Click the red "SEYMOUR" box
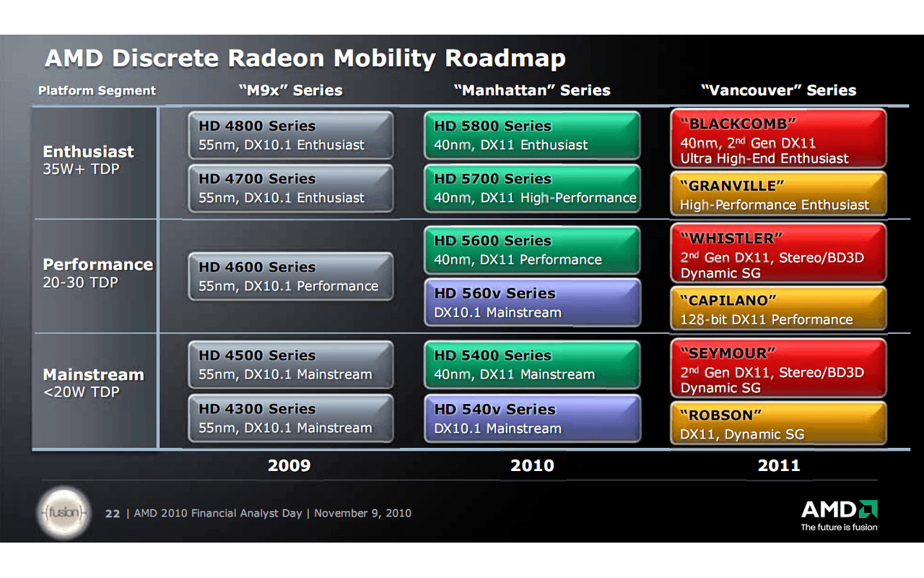924x578 pixels. coord(778,368)
